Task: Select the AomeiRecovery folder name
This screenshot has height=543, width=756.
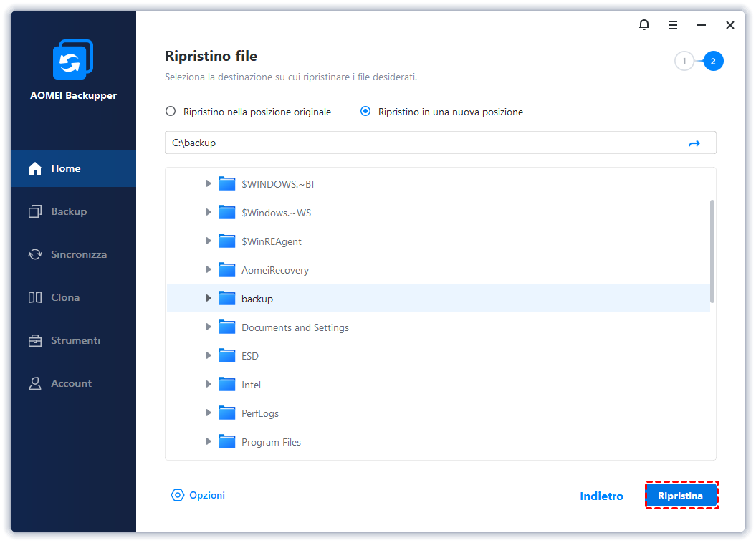Action: point(275,270)
